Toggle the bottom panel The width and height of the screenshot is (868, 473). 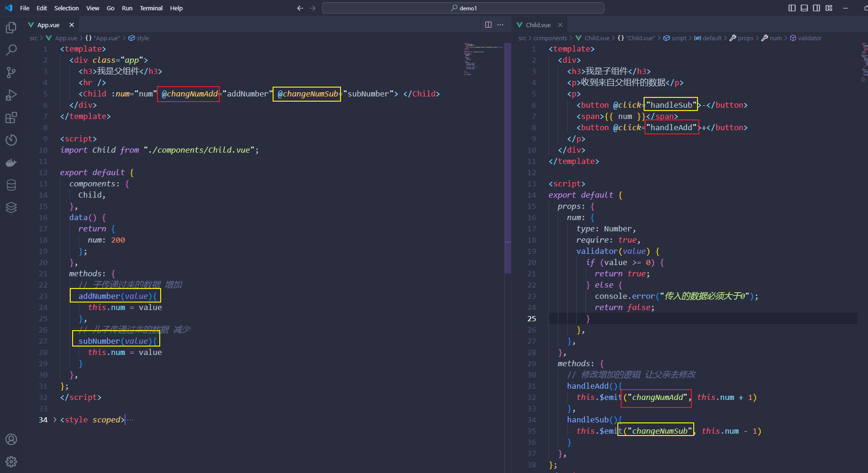(804, 8)
